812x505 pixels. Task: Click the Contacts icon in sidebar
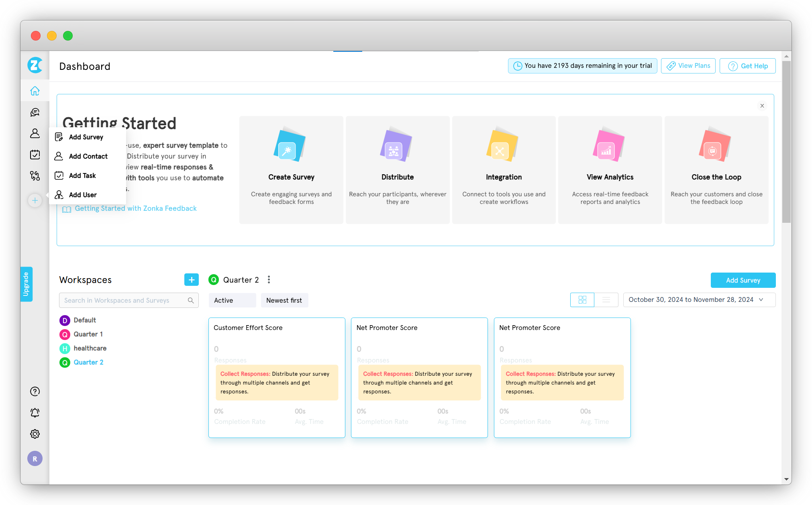35,132
